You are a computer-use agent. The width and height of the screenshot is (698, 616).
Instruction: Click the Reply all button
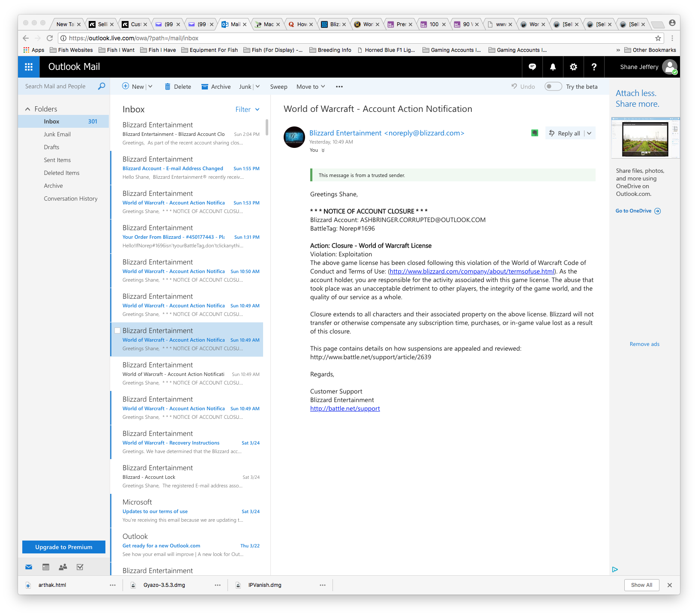pyautogui.click(x=564, y=133)
